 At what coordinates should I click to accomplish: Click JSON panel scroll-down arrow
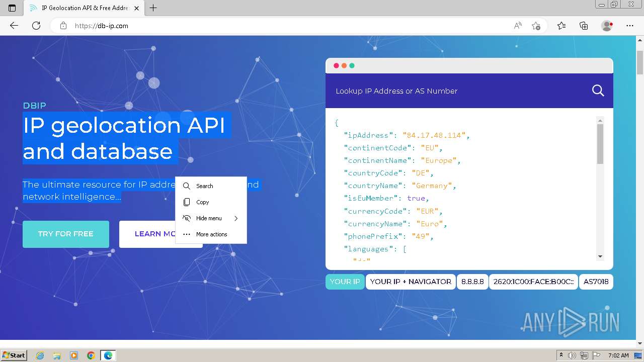point(600,256)
